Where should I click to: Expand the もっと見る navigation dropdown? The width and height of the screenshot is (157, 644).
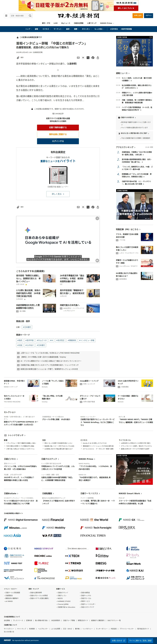tap(99, 29)
